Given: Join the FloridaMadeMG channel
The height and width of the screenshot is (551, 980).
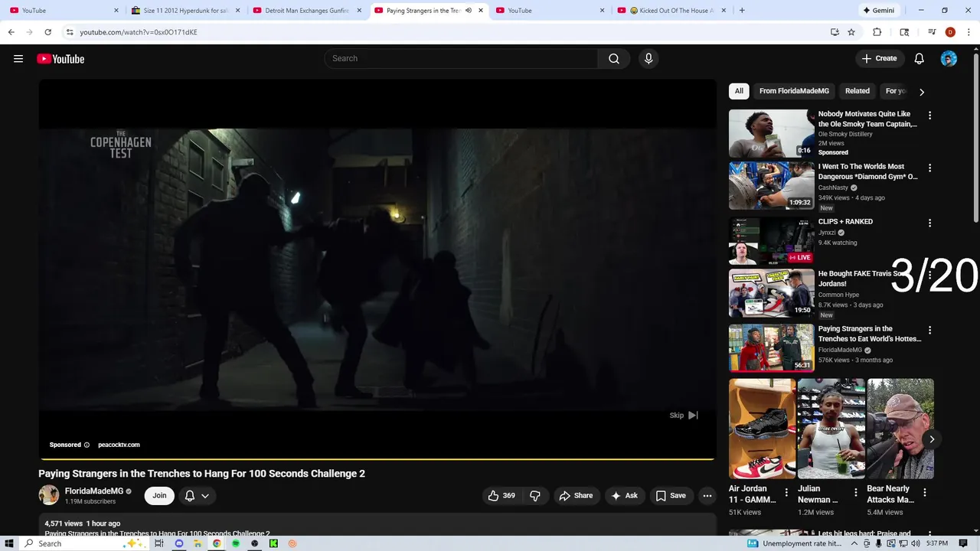Looking at the screenshot, I should [x=159, y=496].
